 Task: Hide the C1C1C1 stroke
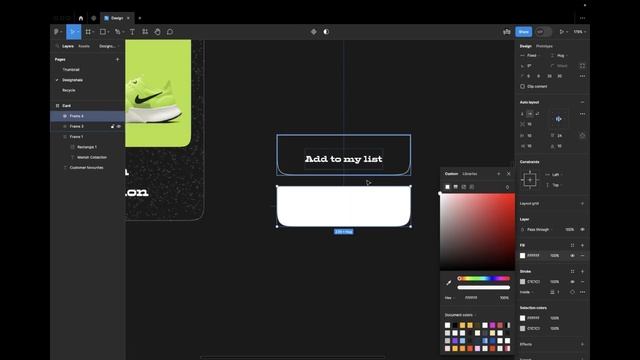[572, 282]
